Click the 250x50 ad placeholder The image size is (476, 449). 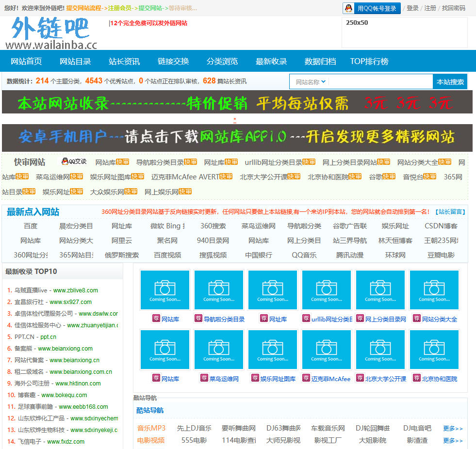(405, 32)
